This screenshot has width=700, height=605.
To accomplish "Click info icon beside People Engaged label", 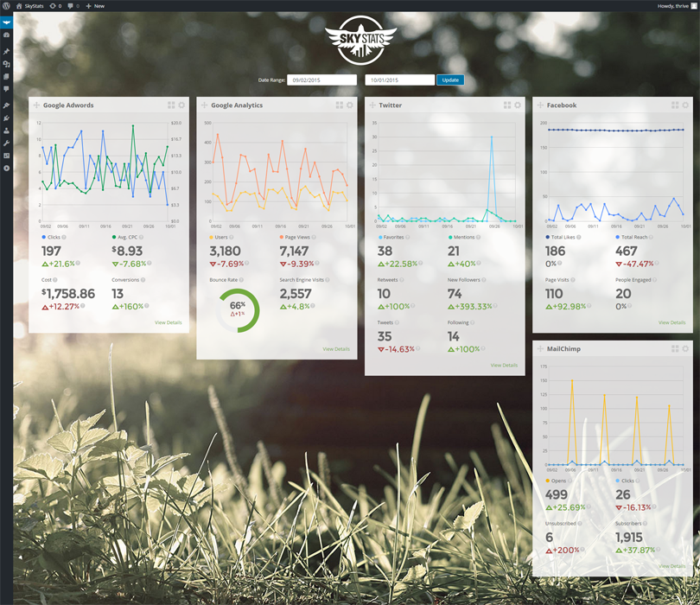I will (x=655, y=280).
